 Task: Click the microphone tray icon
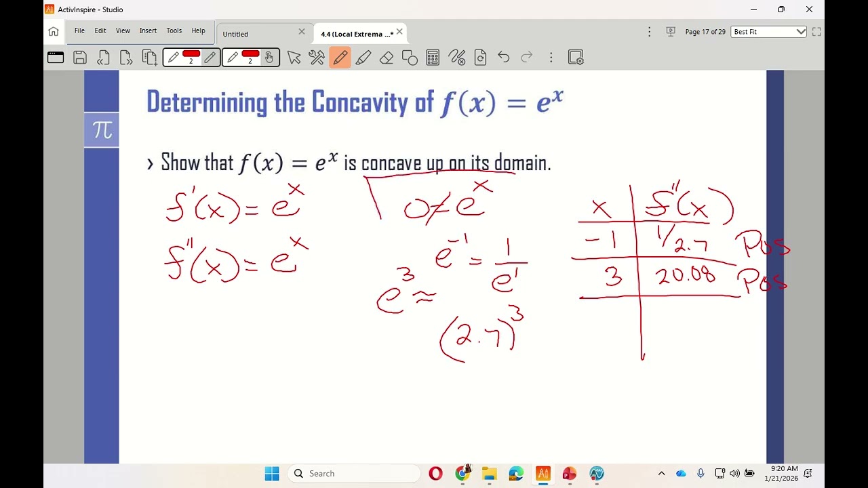(701, 474)
